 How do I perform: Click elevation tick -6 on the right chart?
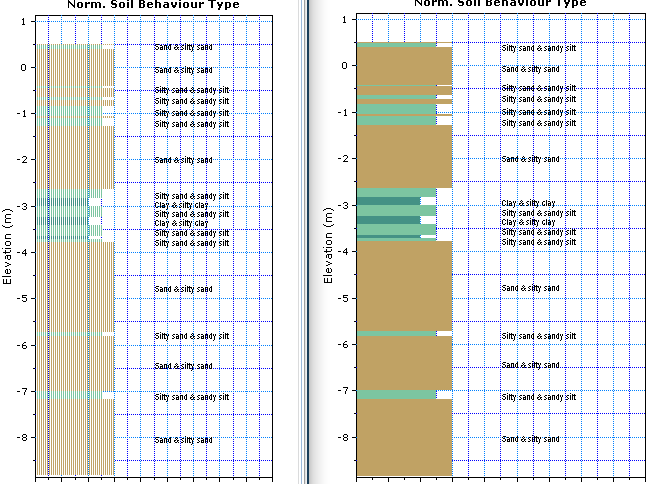tap(343, 345)
